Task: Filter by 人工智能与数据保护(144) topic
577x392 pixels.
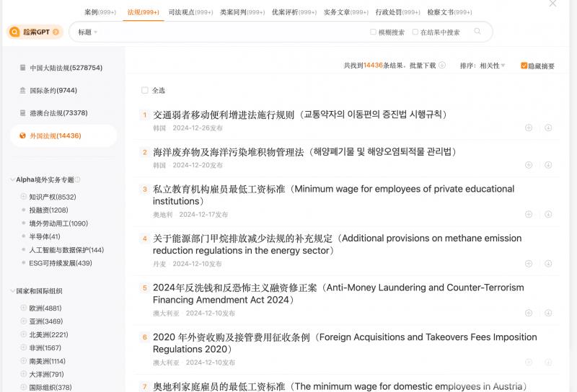Action: (66, 250)
